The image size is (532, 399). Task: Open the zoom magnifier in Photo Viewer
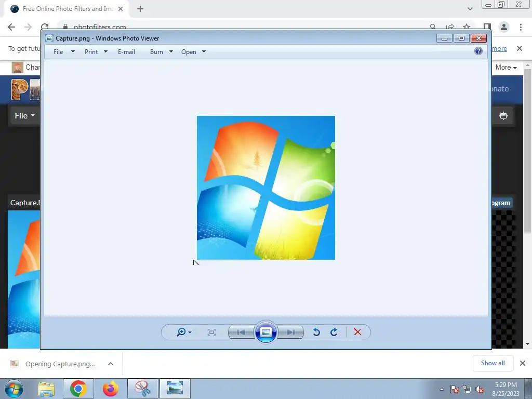pyautogui.click(x=181, y=332)
